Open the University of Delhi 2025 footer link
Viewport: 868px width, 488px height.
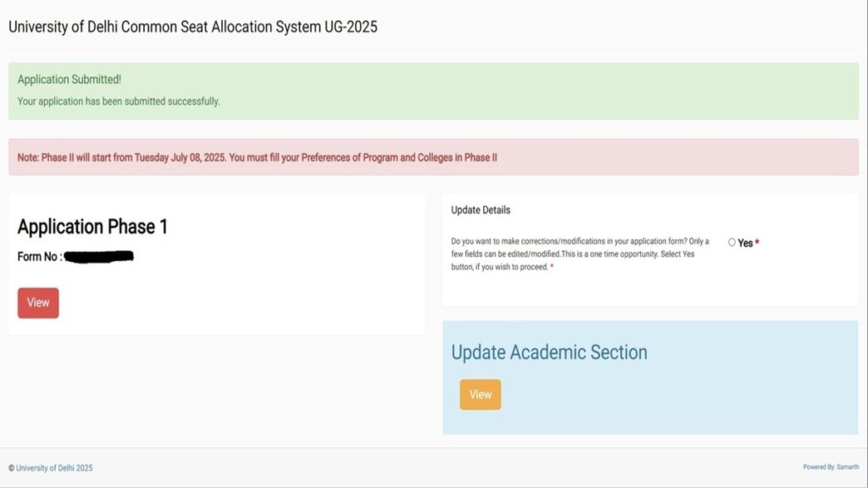pyautogui.click(x=54, y=468)
